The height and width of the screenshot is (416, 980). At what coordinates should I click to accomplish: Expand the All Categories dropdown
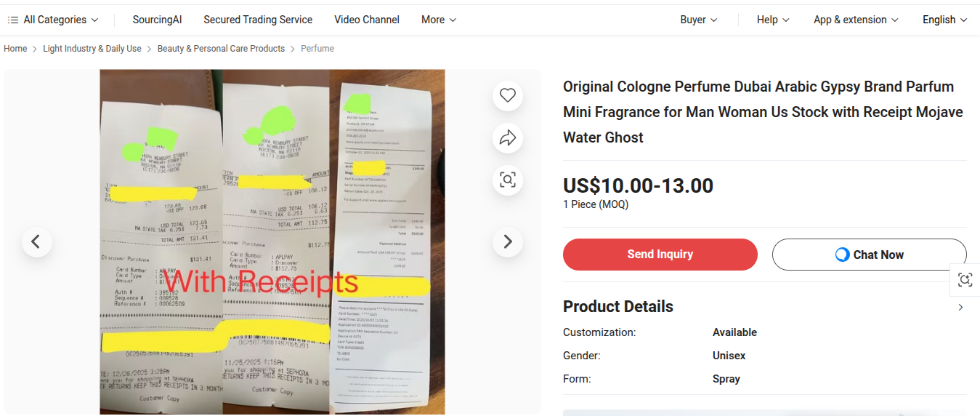[53, 20]
